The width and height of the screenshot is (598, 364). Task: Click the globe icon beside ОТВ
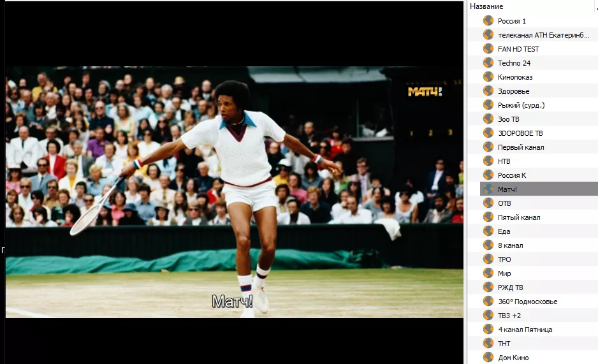pos(488,203)
